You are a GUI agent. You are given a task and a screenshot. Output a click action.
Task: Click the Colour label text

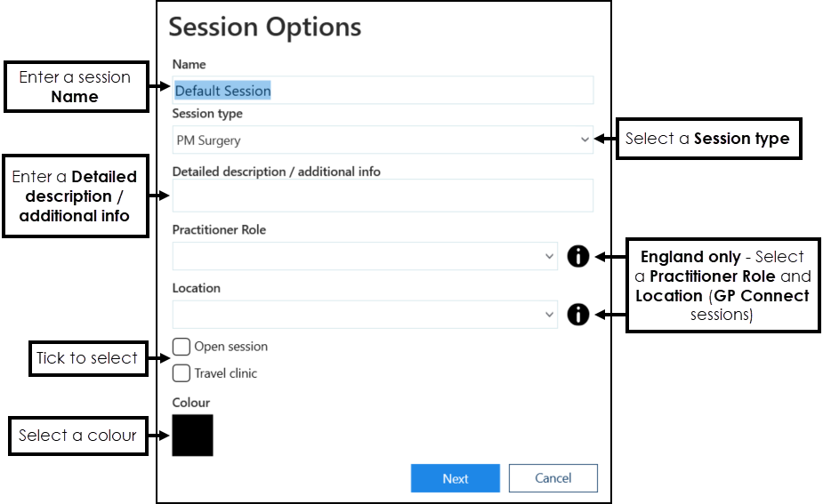[191, 403]
